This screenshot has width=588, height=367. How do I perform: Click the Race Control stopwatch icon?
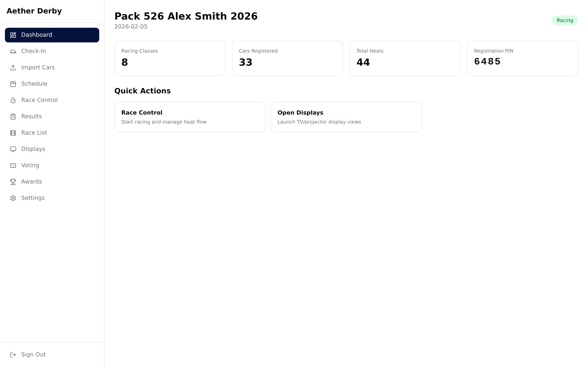click(x=13, y=100)
